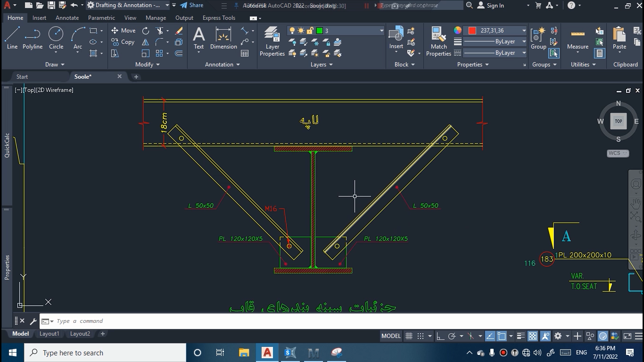Click the Erase tool icon
Viewport: 644px width, 362px height.
tap(179, 31)
